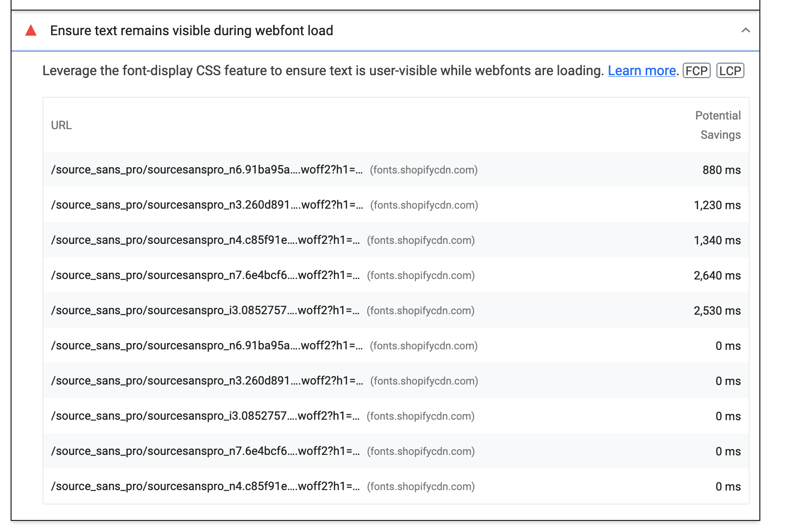Click the audit description text

[x=323, y=71]
